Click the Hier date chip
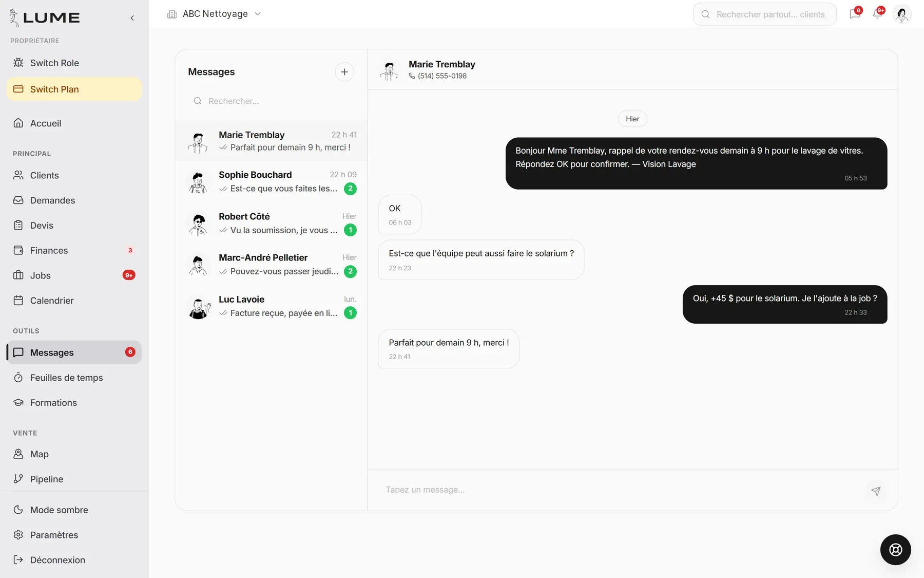924x578 pixels. click(632, 119)
